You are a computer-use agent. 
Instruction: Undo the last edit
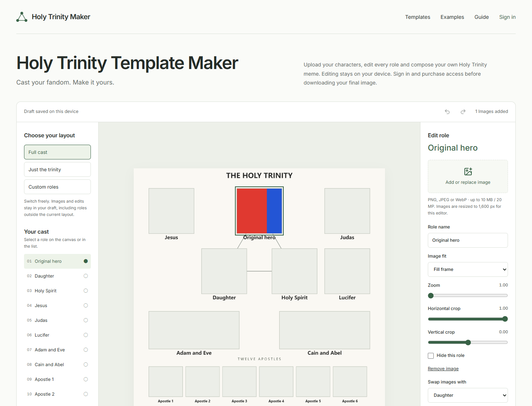pyautogui.click(x=447, y=111)
